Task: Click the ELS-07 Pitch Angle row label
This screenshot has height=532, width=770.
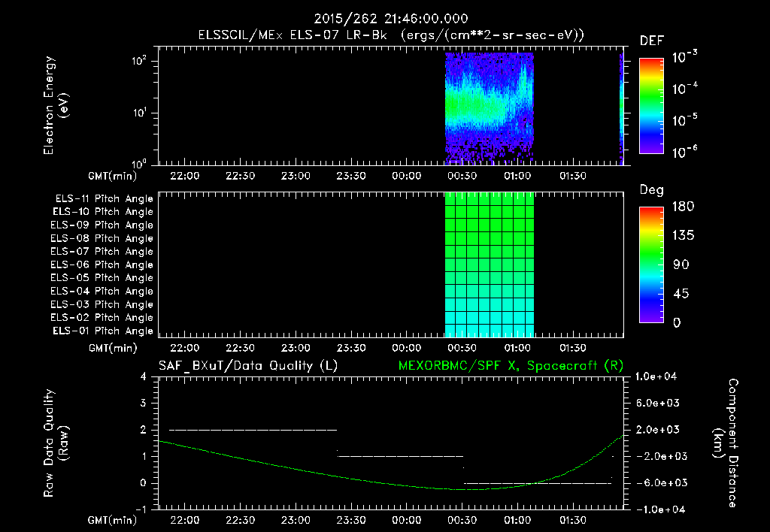Action: click(x=102, y=251)
